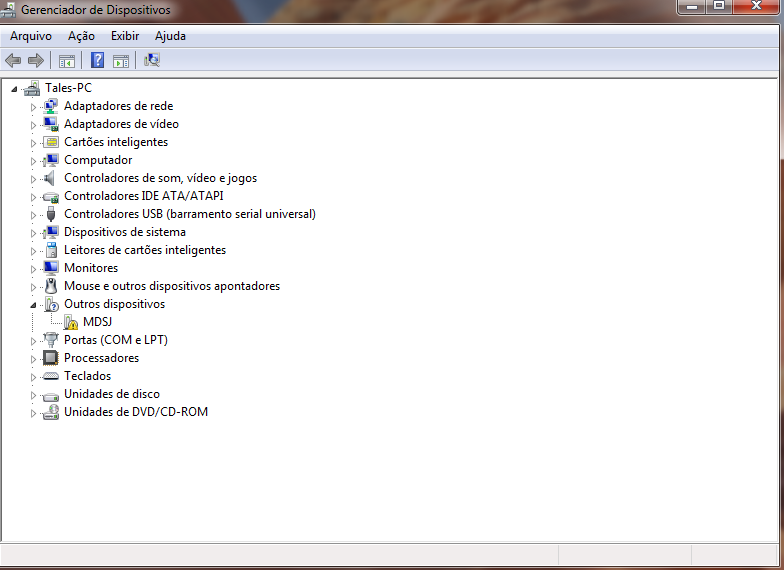Click the Processadores chip icon
Viewport: 784px width, 570px height.
tap(50, 358)
